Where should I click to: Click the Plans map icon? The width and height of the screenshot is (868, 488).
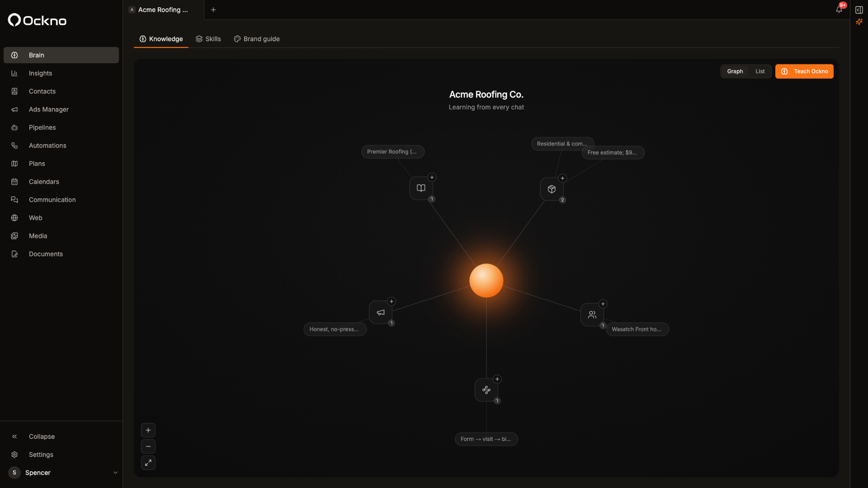coord(14,164)
